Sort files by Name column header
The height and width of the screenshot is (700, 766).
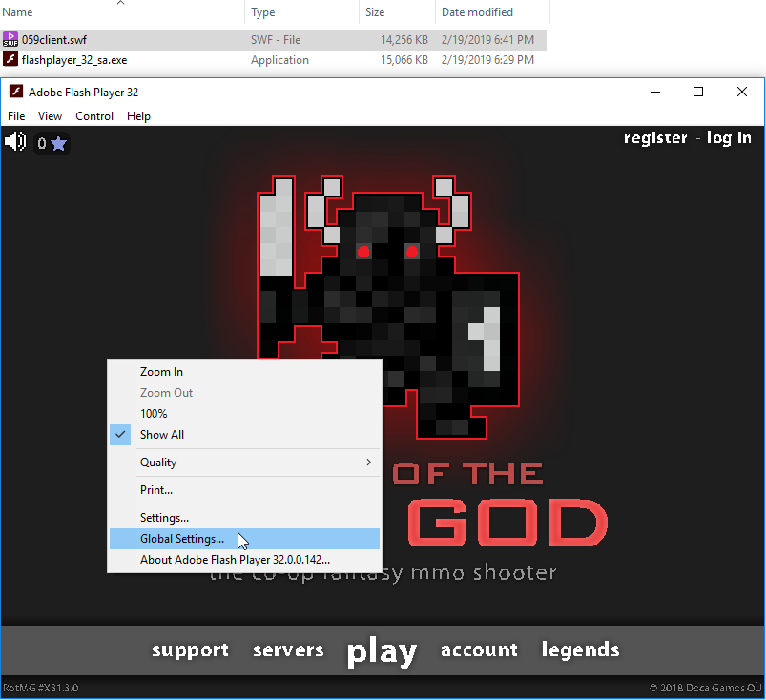[x=17, y=12]
